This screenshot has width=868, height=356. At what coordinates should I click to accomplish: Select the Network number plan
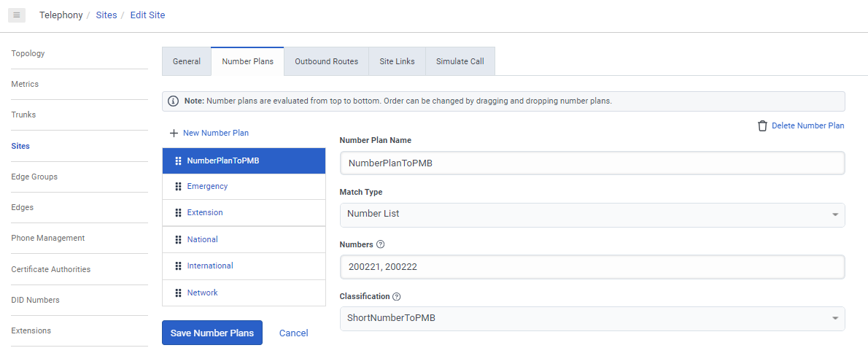click(x=244, y=293)
